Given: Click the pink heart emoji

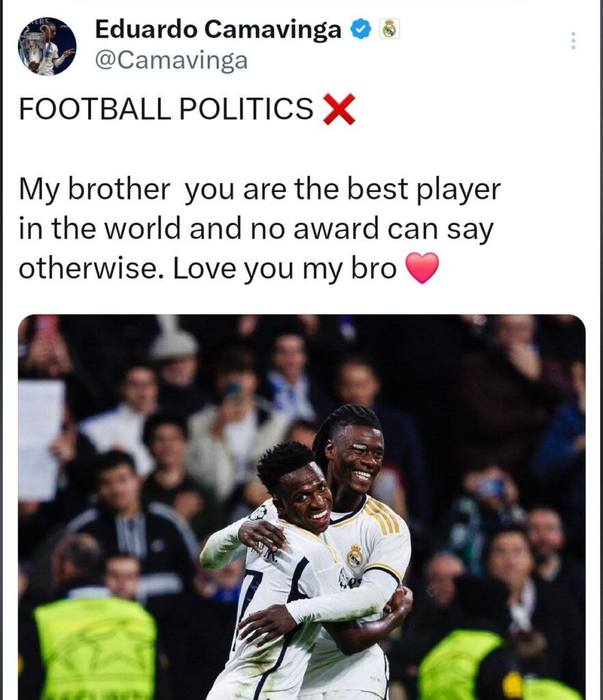Looking at the screenshot, I should [422, 268].
